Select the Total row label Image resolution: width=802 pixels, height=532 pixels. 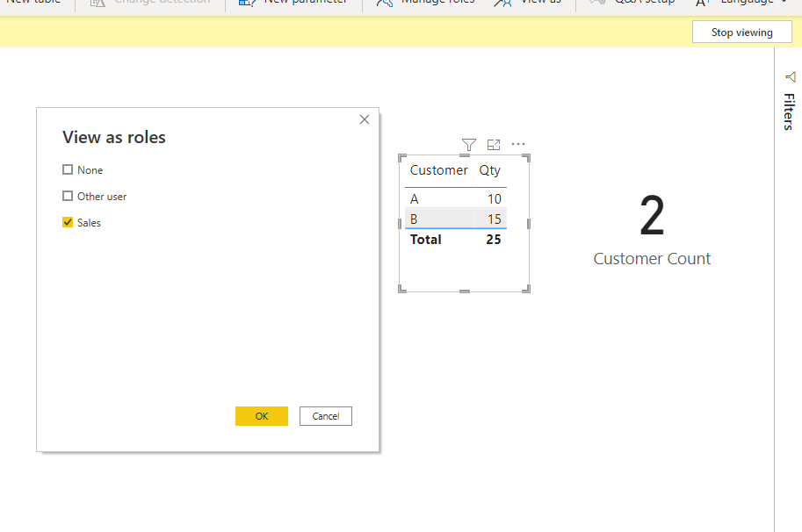(x=425, y=240)
